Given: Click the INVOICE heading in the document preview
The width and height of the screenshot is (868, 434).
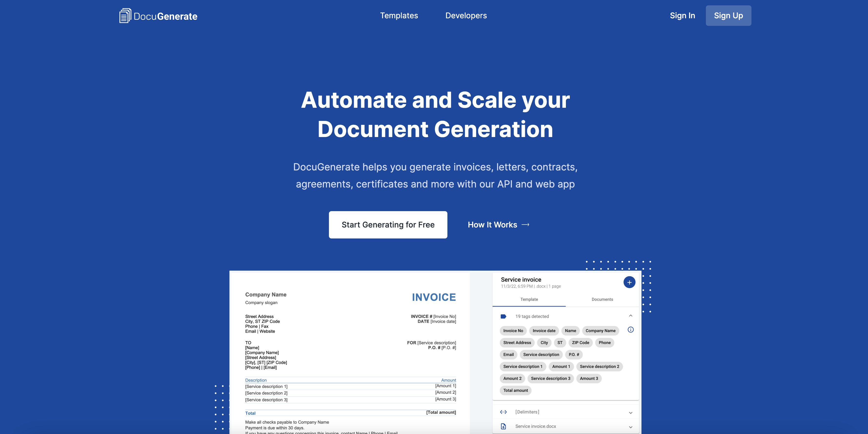Looking at the screenshot, I should 434,297.
